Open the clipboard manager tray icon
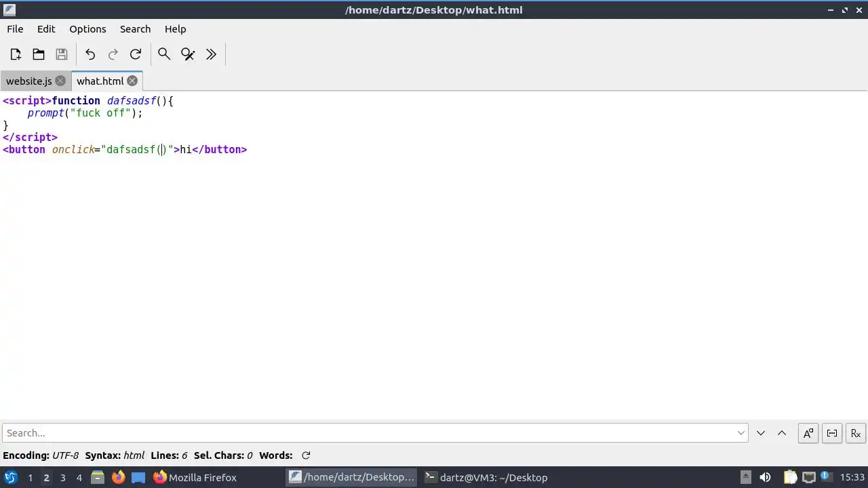 [790, 478]
